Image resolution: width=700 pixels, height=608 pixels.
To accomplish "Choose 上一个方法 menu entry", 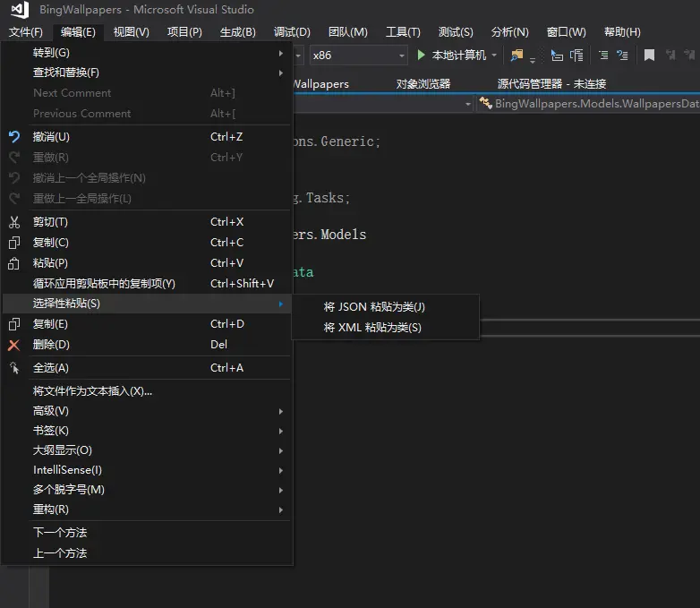I will pos(147,553).
